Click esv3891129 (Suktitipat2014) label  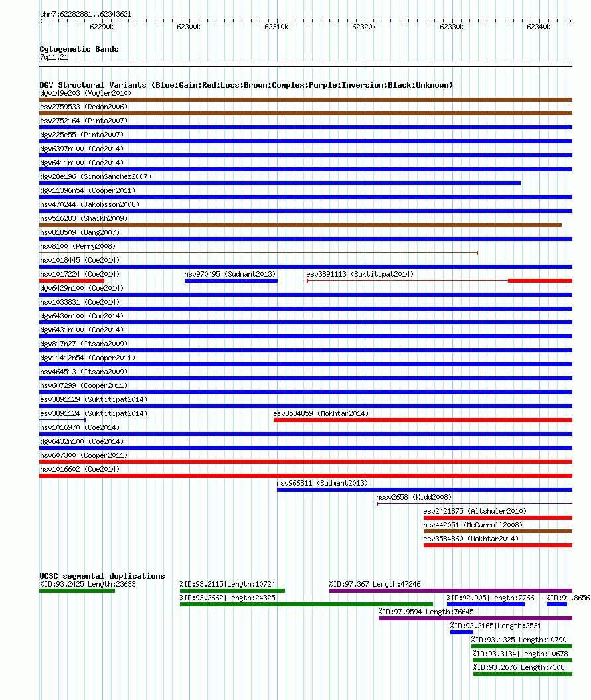click(94, 399)
